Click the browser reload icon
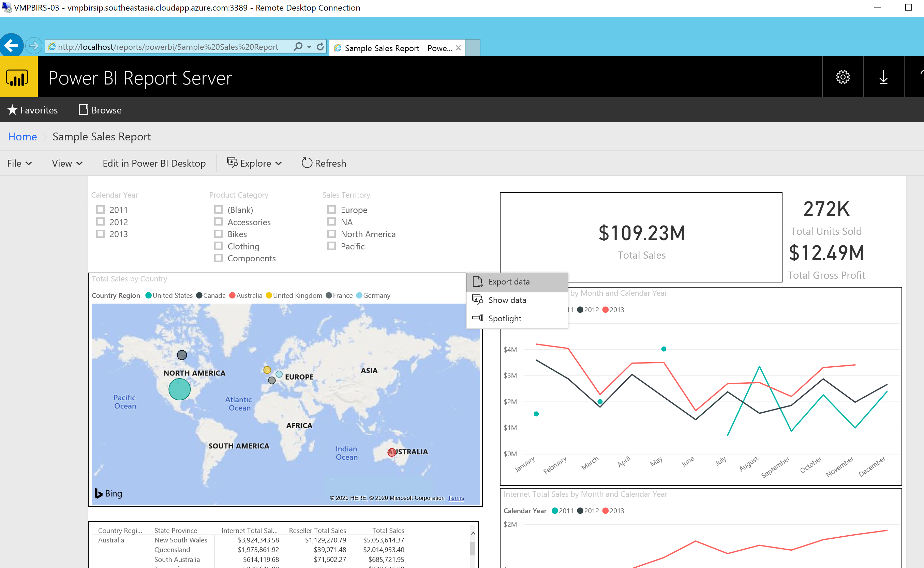Viewport: 924px width, 568px height. [x=320, y=47]
